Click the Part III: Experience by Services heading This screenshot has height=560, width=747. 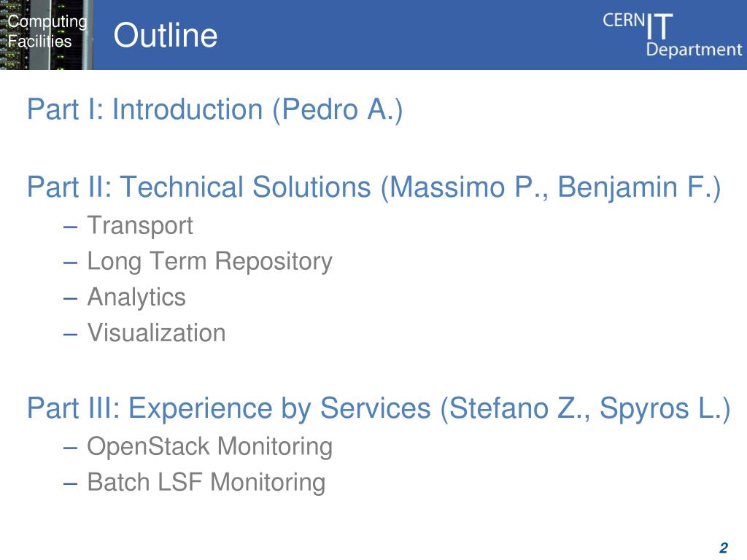click(379, 408)
